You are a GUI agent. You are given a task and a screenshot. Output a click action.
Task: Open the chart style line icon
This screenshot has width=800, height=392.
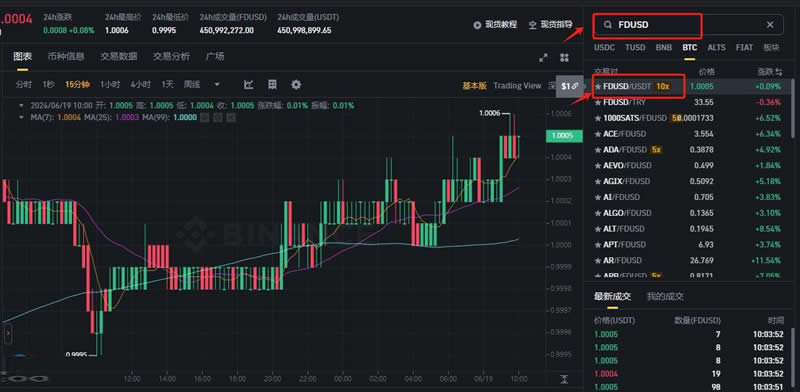pos(248,85)
